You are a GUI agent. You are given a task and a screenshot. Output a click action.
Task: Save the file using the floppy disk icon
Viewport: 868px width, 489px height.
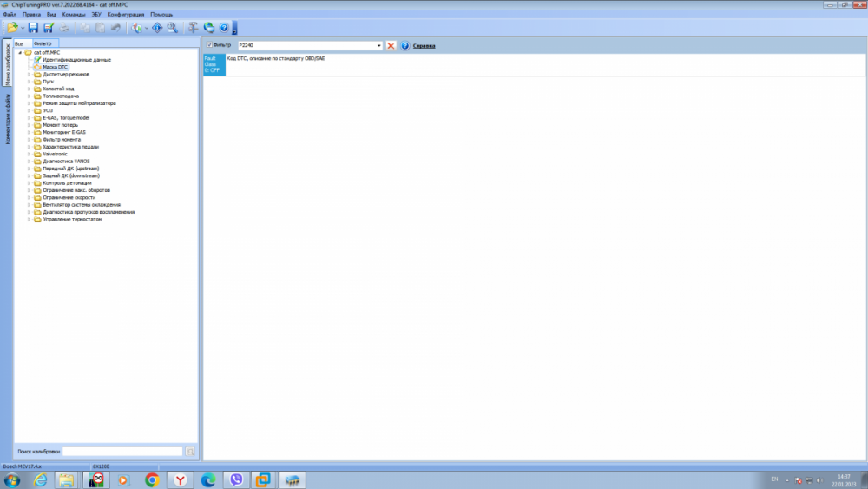pos(33,28)
